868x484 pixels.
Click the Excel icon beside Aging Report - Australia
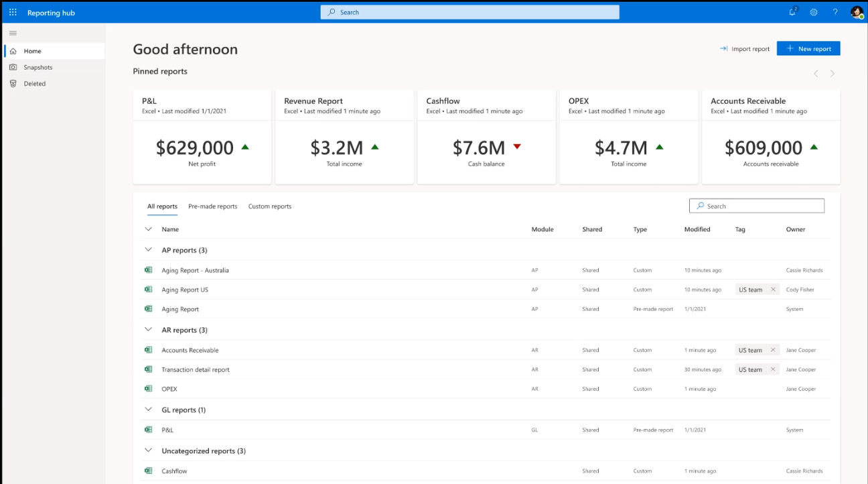tap(149, 270)
